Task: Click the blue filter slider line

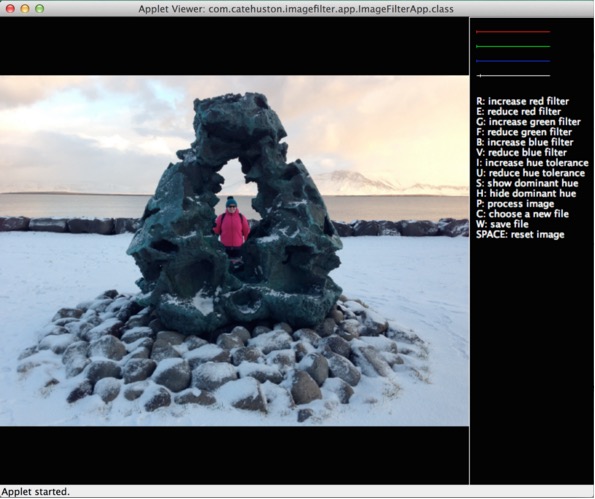Action: [x=513, y=61]
